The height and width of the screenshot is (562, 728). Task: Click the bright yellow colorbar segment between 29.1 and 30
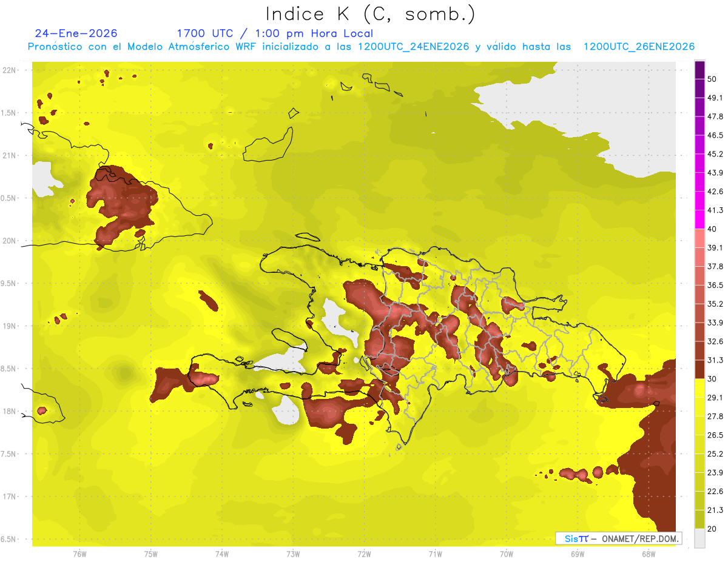point(700,388)
